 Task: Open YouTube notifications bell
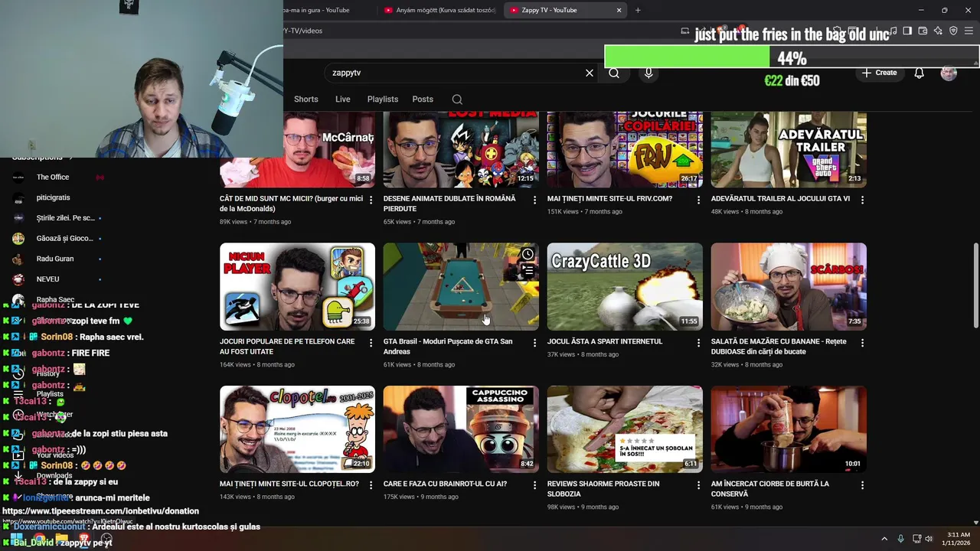coord(919,73)
